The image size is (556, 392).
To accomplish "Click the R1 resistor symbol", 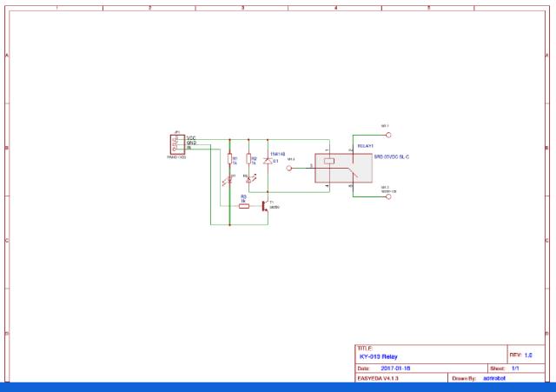I will (x=230, y=159).
